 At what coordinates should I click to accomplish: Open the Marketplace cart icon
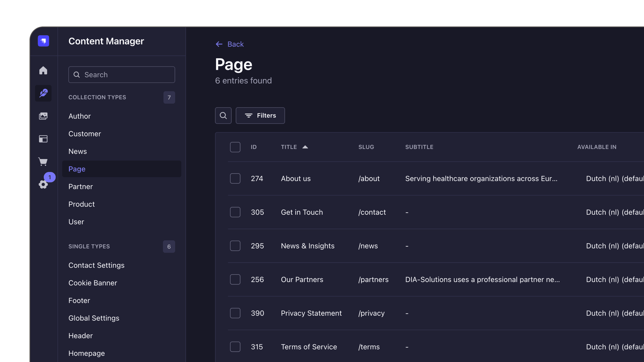coord(43,161)
